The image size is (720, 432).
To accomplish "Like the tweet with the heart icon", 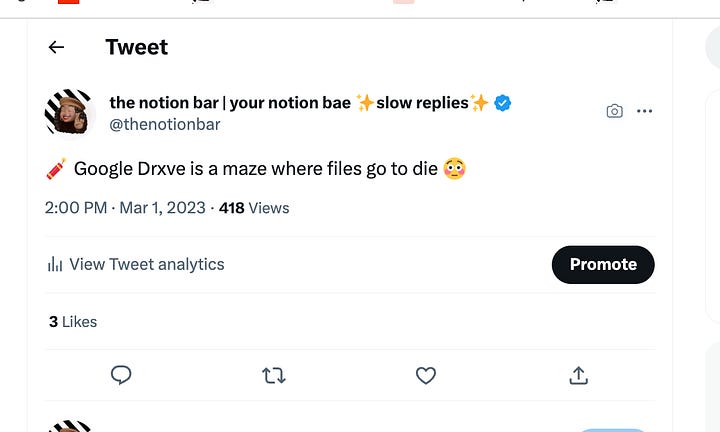I will tap(426, 376).
